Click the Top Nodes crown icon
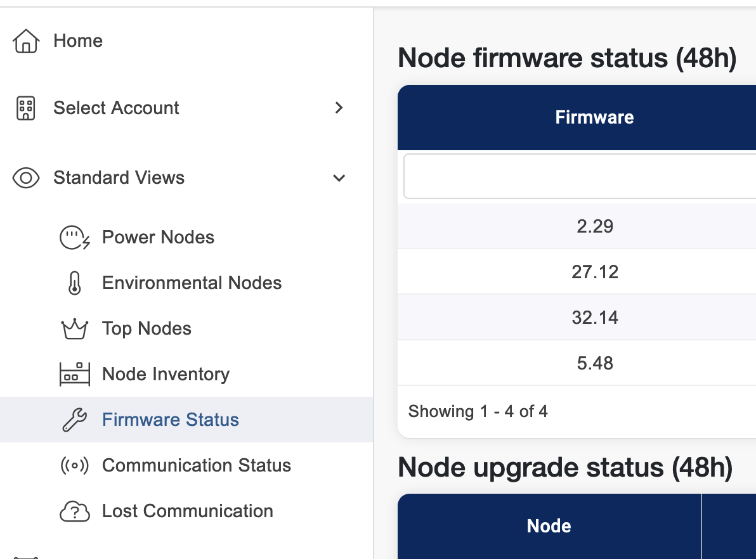Screen dimensions: 756x559 pos(74,329)
